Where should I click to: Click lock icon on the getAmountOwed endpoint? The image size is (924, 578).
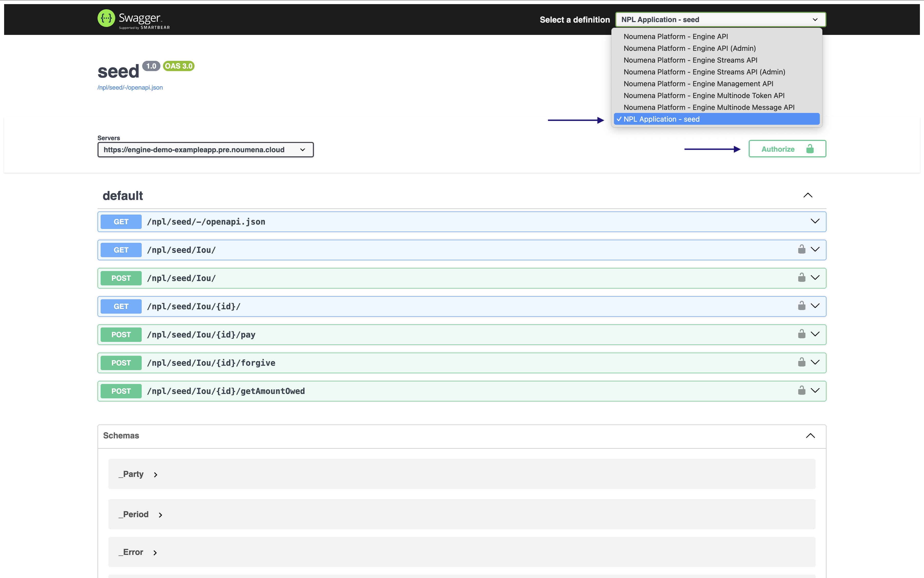click(801, 391)
